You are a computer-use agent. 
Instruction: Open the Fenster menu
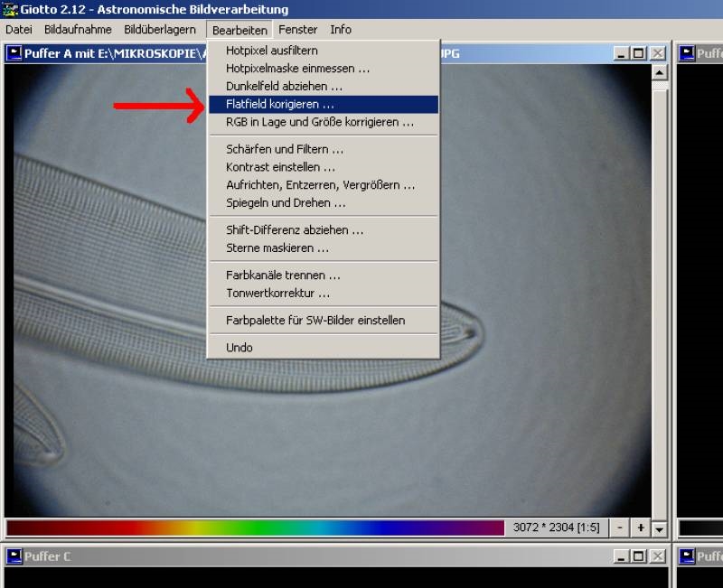(x=297, y=30)
